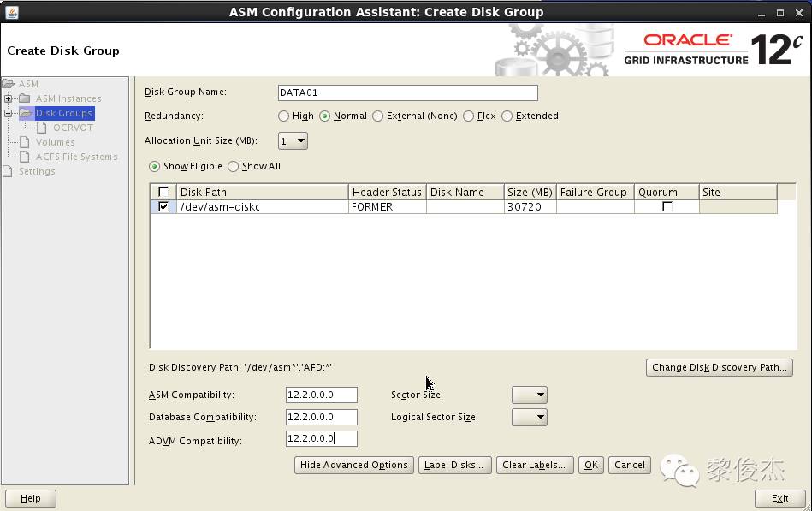Screen dimensions: 812x511
Task: Click the Header Status column header
Action: tap(387, 192)
